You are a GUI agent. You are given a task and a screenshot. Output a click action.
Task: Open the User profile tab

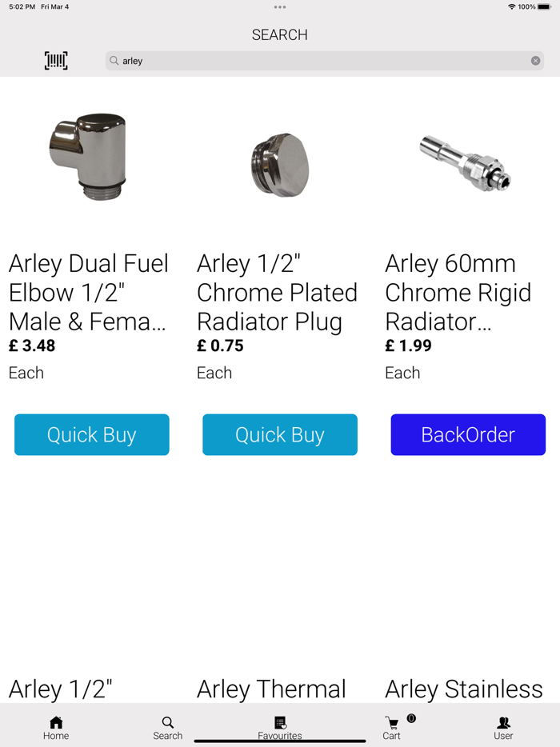tap(503, 729)
